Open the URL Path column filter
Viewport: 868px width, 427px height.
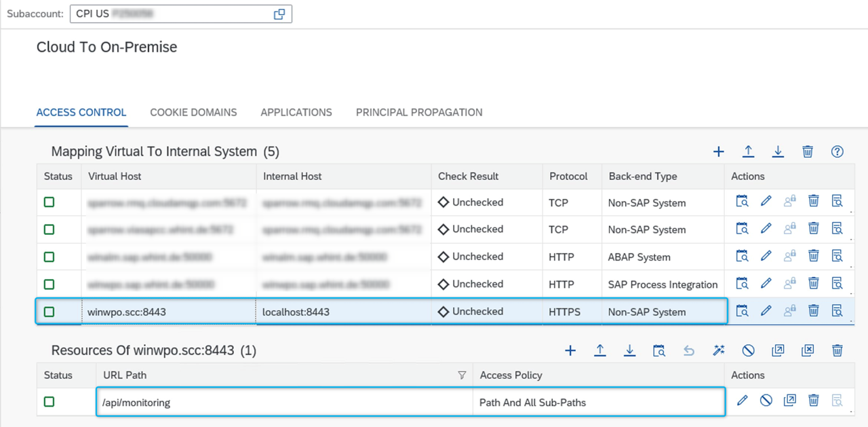(462, 375)
